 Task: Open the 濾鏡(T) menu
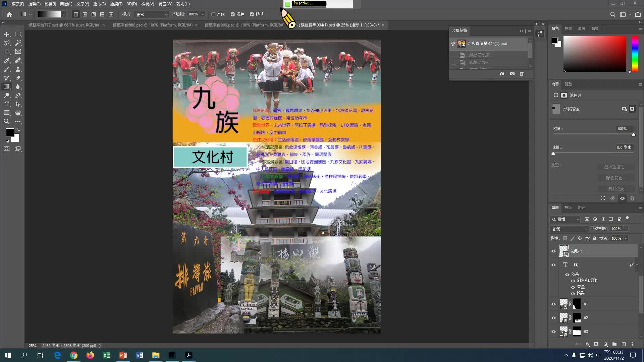click(116, 4)
